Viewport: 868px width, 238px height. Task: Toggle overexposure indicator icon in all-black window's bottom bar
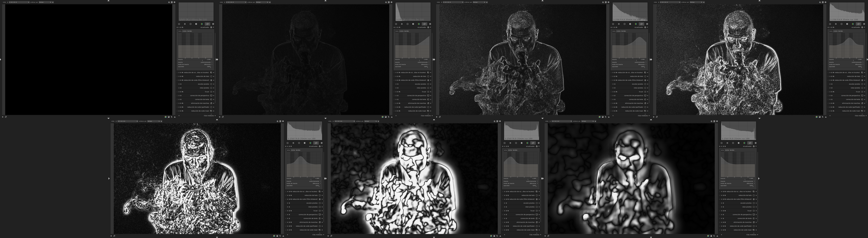[x=169, y=117]
